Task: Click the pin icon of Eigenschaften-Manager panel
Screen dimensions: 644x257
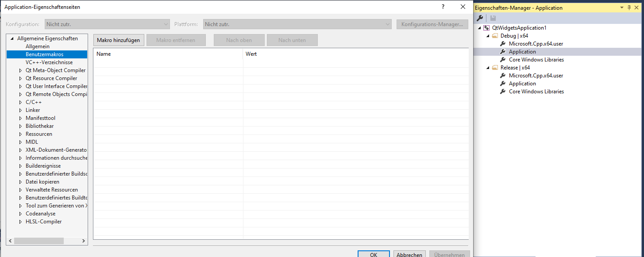Action: 629,8
